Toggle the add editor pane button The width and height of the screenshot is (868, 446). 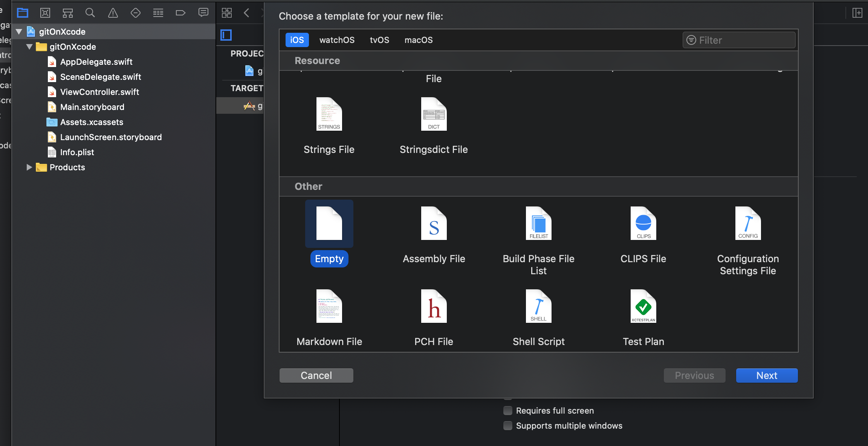857,13
